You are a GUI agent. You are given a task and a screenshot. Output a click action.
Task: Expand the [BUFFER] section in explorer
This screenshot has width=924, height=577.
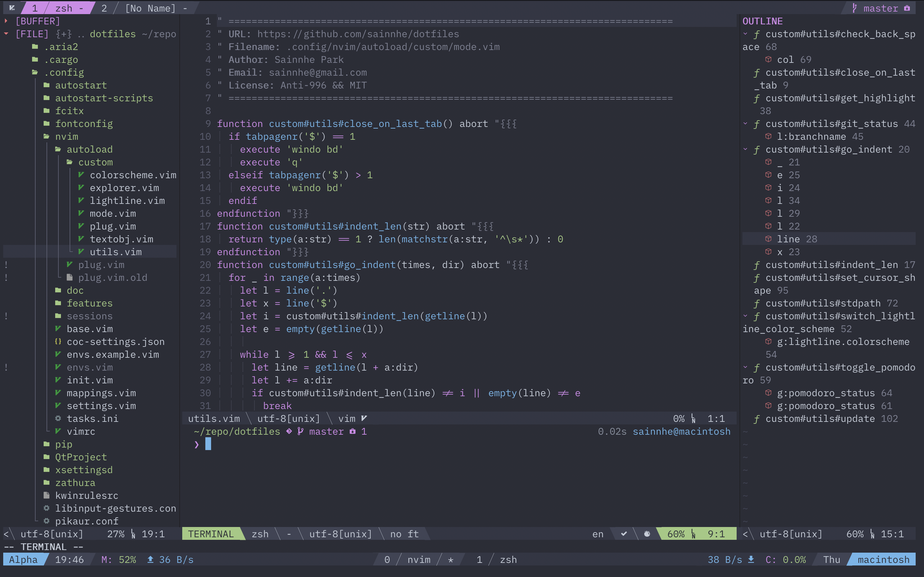[6, 21]
